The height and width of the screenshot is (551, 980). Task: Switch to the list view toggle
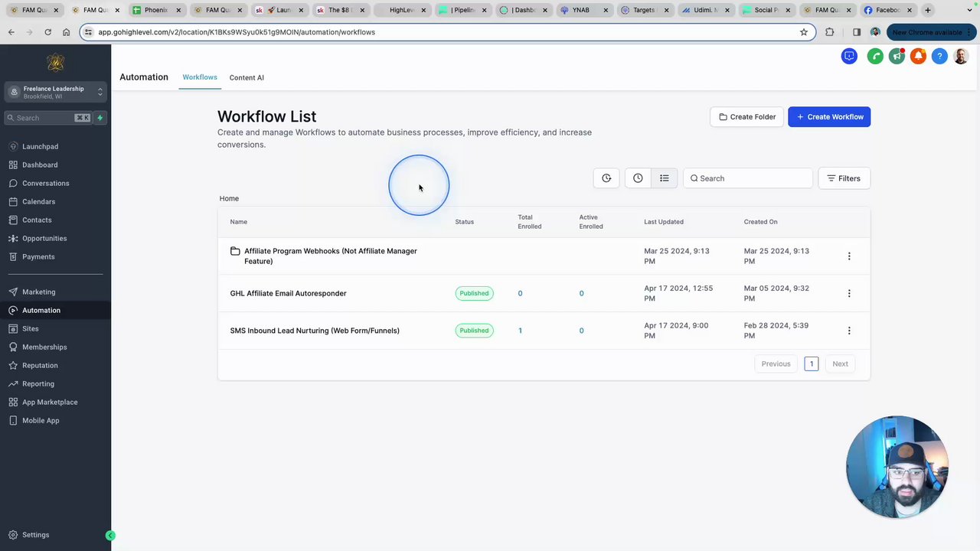(664, 178)
